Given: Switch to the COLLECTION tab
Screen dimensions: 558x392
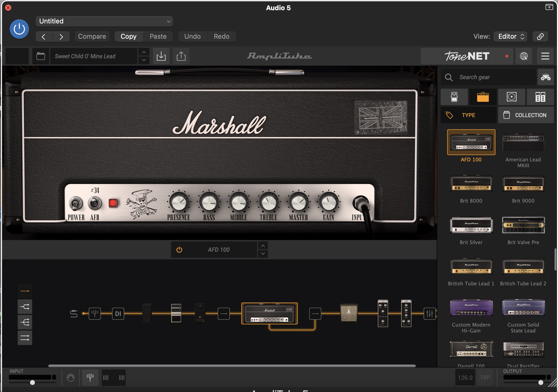Looking at the screenshot, I should click(526, 115).
